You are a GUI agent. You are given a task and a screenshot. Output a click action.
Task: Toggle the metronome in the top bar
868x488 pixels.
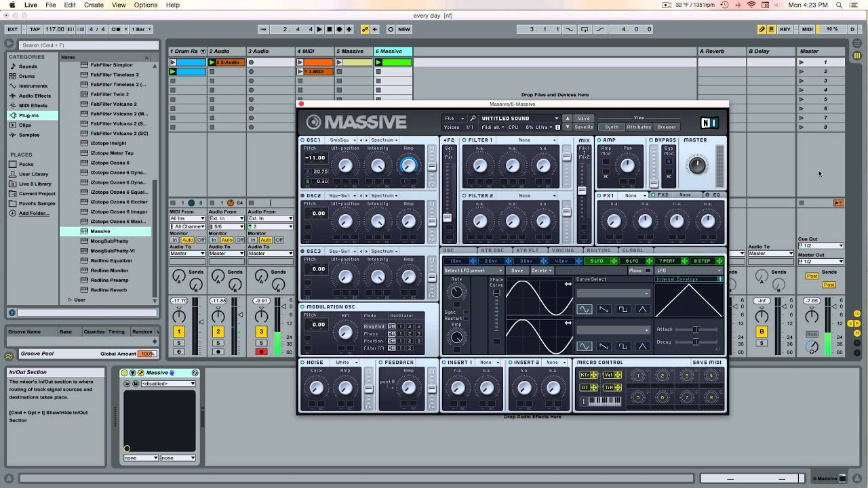pyautogui.click(x=115, y=29)
